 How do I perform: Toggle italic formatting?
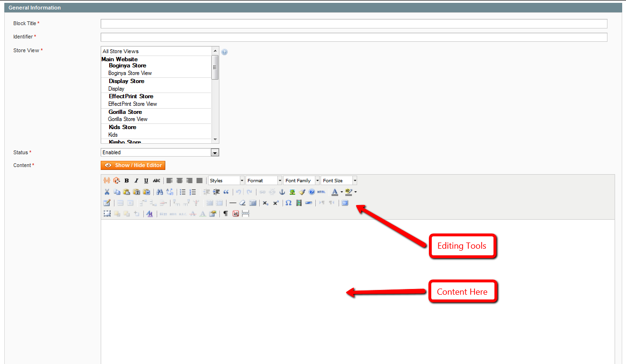click(136, 180)
